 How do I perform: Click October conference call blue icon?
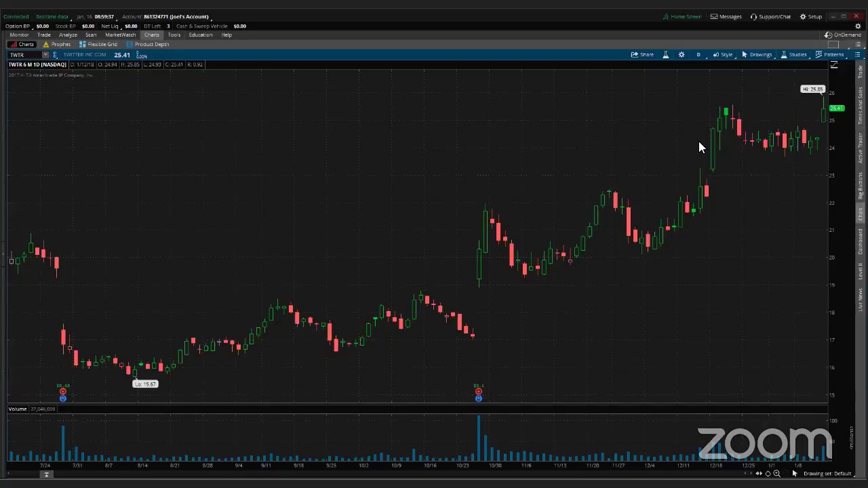tap(478, 398)
